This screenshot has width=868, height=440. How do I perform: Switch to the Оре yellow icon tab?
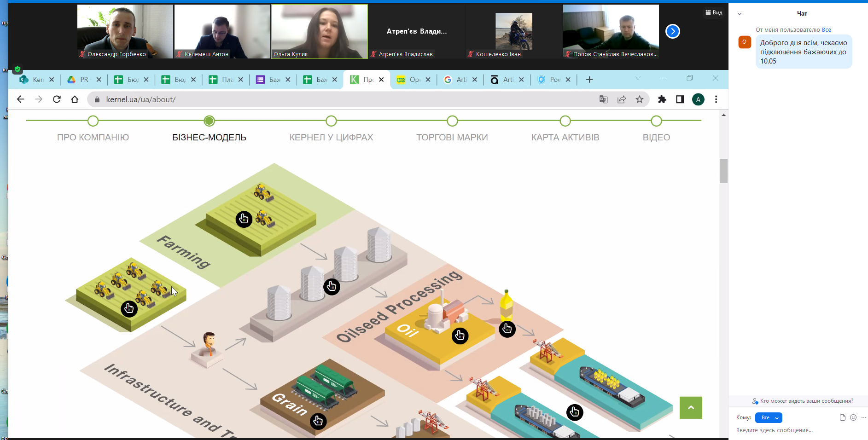414,80
